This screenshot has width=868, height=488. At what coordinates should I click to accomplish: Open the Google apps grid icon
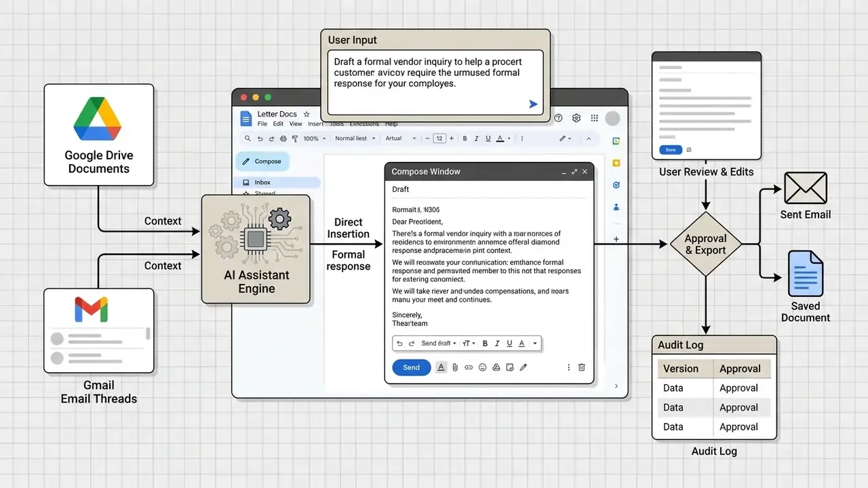click(595, 118)
